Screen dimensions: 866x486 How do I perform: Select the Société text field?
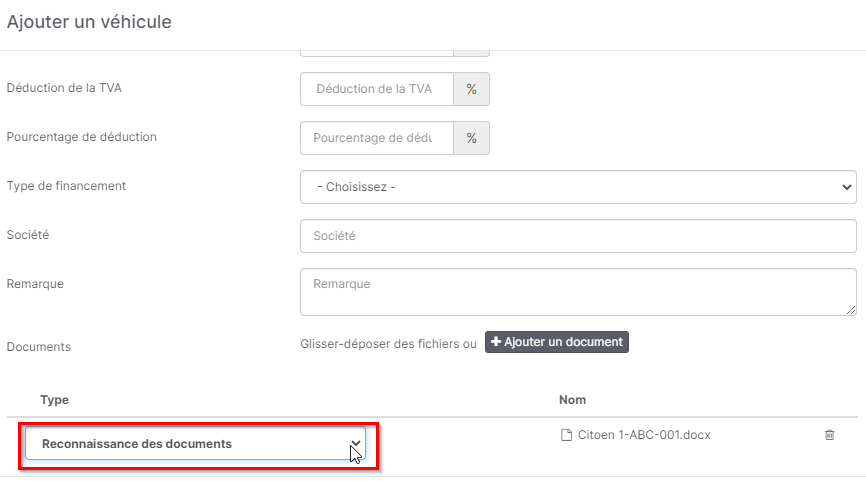tap(578, 236)
